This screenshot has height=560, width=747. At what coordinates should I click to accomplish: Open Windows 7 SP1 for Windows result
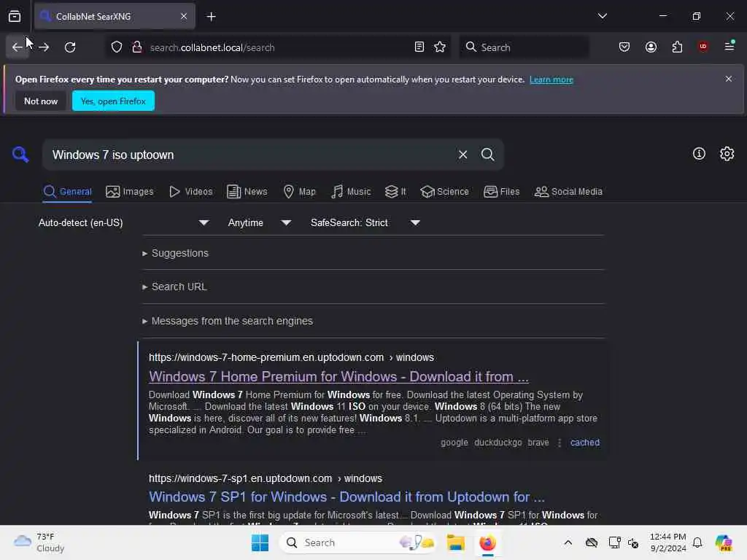pyautogui.click(x=347, y=497)
